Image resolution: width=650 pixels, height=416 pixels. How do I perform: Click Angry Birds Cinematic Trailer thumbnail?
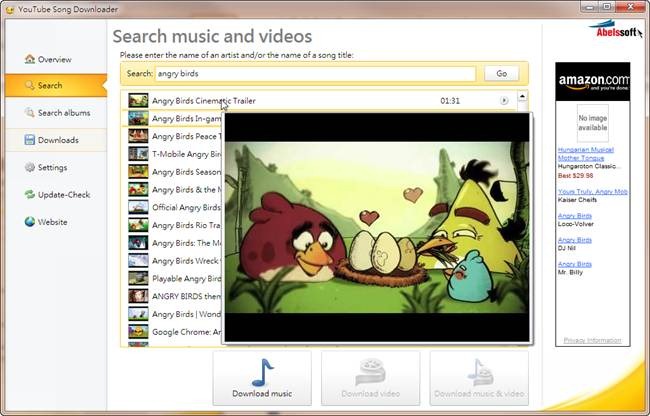point(138,101)
